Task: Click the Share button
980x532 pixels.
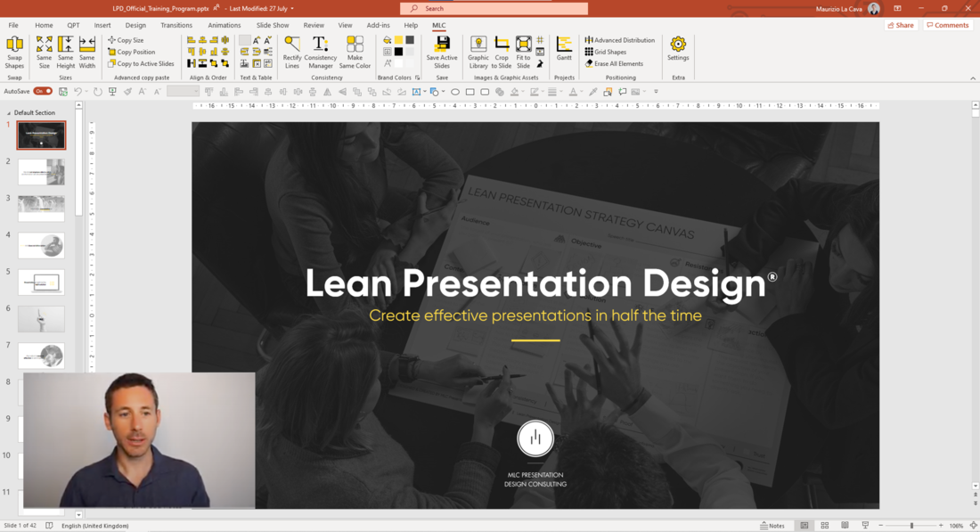Action: click(901, 26)
